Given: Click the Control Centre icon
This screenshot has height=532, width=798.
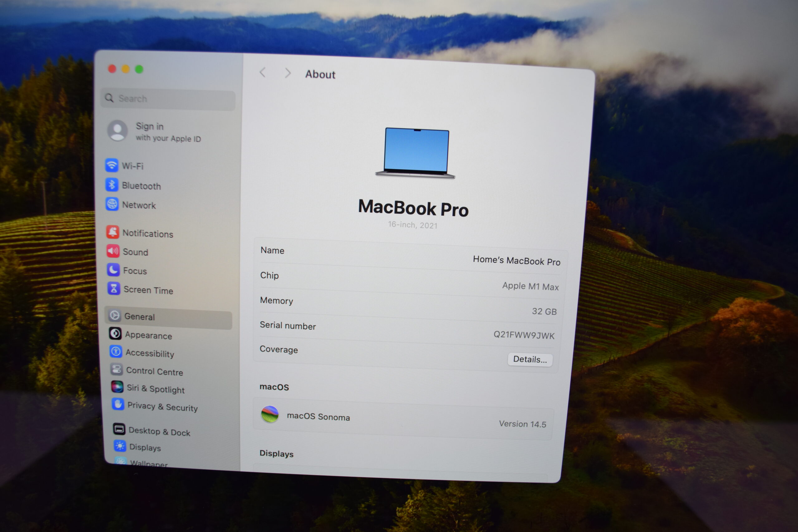Looking at the screenshot, I should tap(116, 369).
